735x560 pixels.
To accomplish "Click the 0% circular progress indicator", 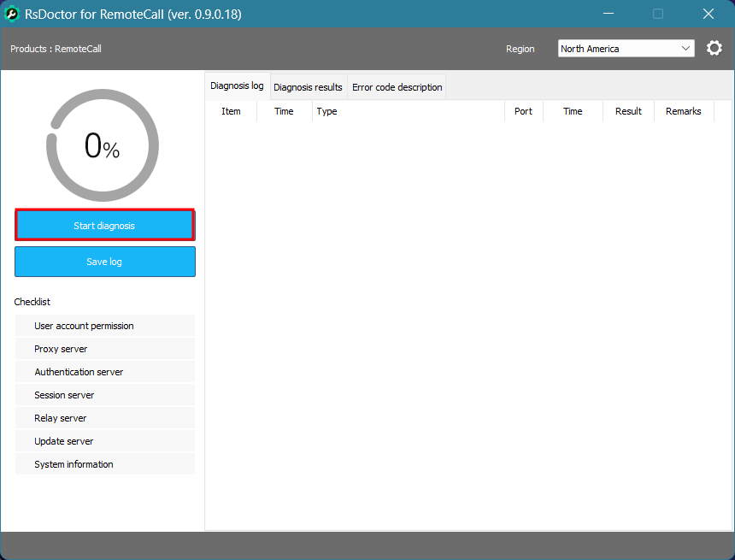I will pos(103,145).
